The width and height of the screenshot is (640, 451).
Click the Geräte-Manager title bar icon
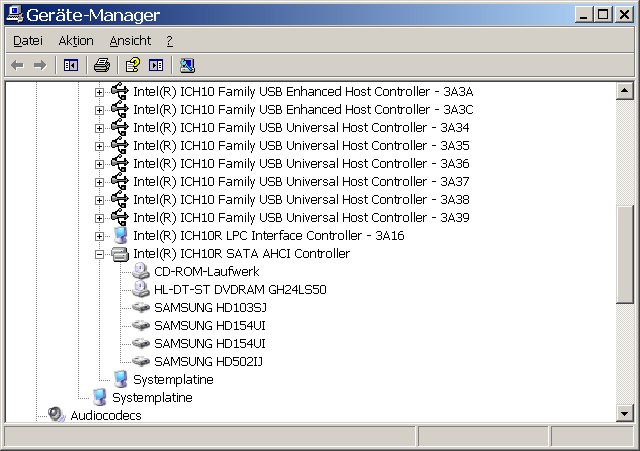tap(15, 14)
